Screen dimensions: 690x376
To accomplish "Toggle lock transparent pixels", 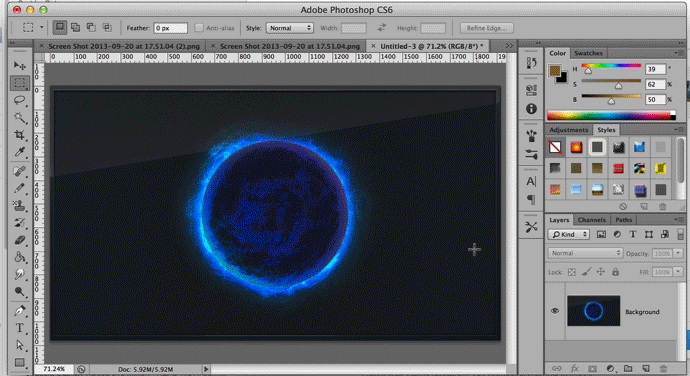I will coord(572,272).
